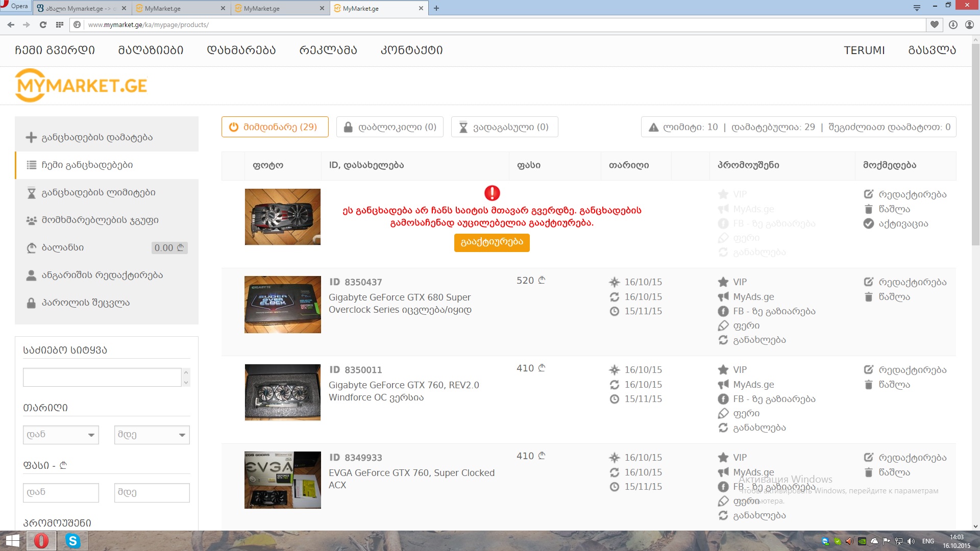Click VIP star icon for listing 8350437
This screenshot has width=980, height=551.
tap(723, 282)
